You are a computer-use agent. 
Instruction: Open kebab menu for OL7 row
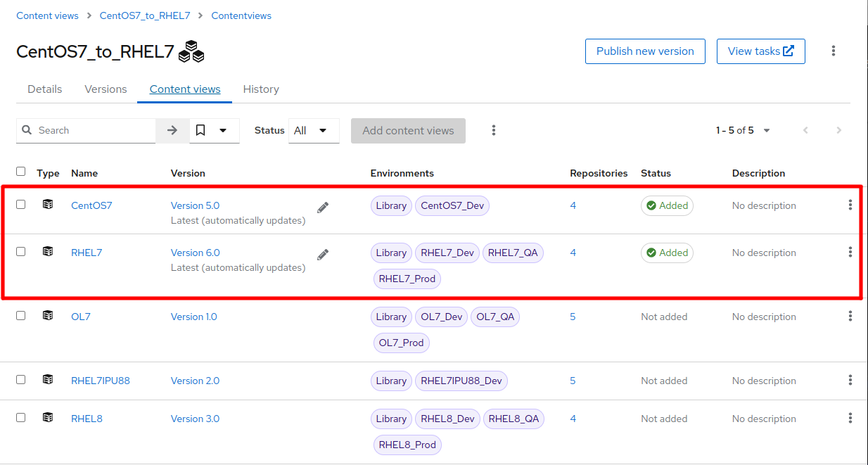pyautogui.click(x=850, y=316)
